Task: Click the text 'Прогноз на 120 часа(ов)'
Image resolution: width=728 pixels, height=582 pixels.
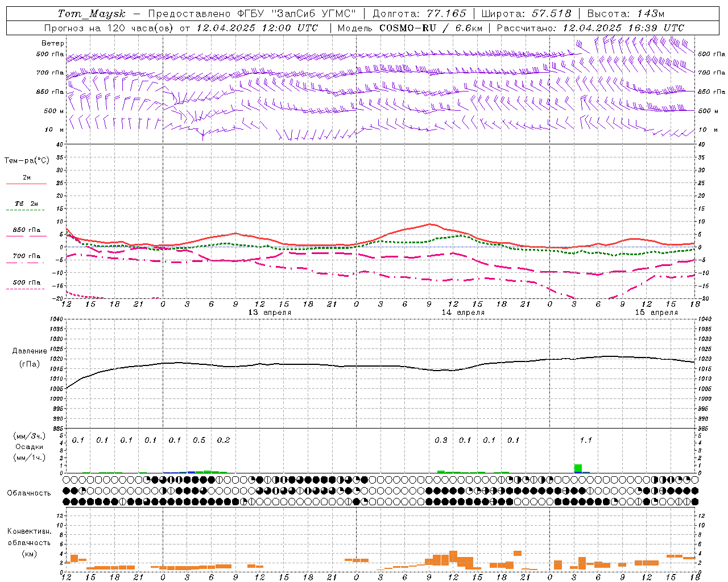Action: point(109,28)
